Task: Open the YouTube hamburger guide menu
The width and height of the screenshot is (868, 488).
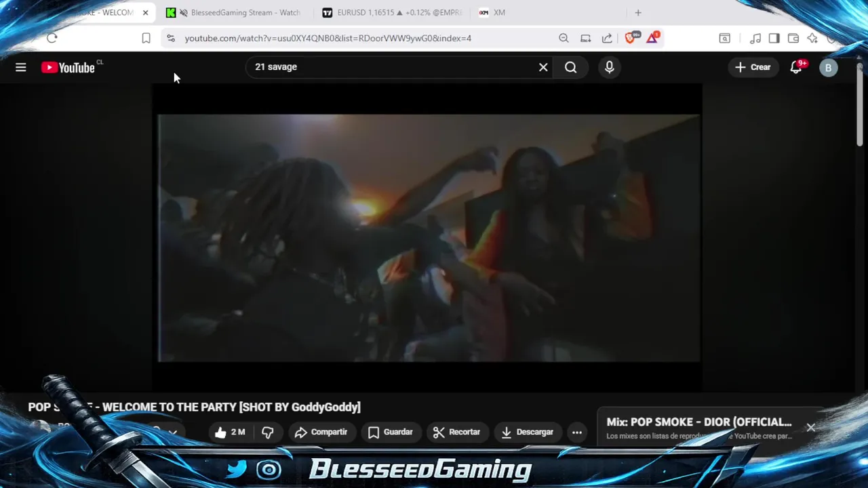Action: [x=21, y=67]
